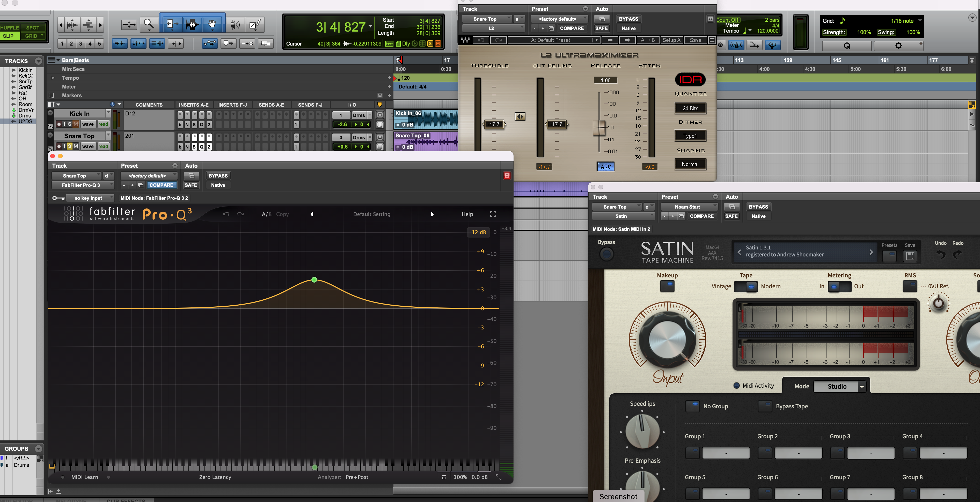The height and width of the screenshot is (502, 980).
Task: Click the zoom toggle arrows icon
Action: click(x=129, y=25)
